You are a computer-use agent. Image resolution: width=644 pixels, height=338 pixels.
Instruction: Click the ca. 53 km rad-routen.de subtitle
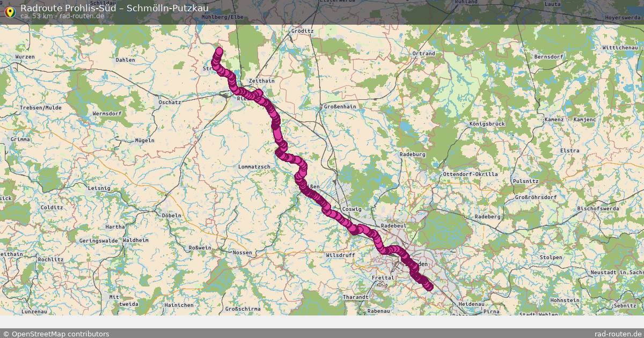point(62,16)
